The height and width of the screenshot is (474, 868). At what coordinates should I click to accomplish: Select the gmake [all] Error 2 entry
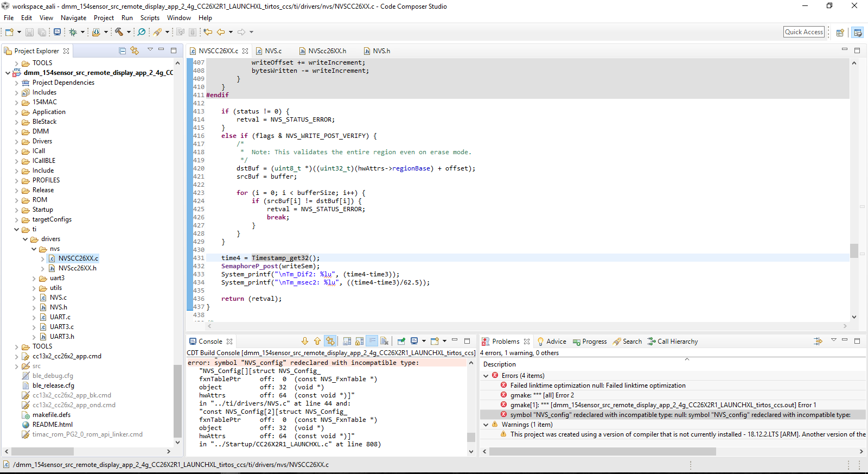[542, 395]
